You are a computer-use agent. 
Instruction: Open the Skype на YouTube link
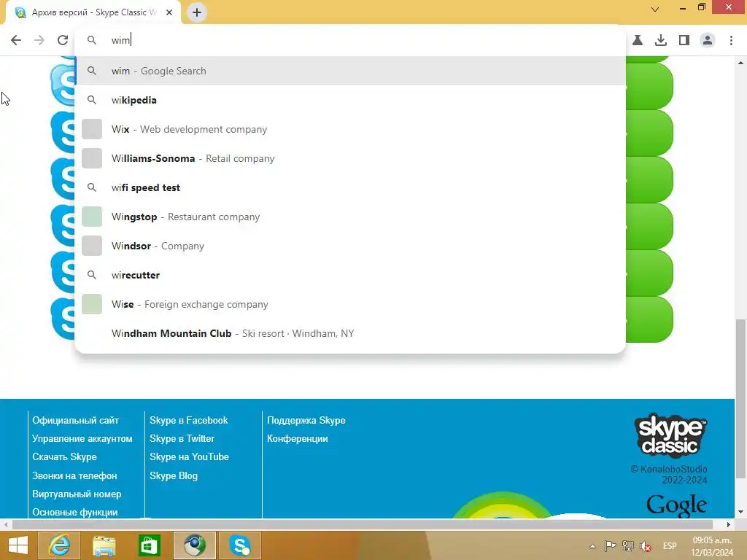[189, 456]
